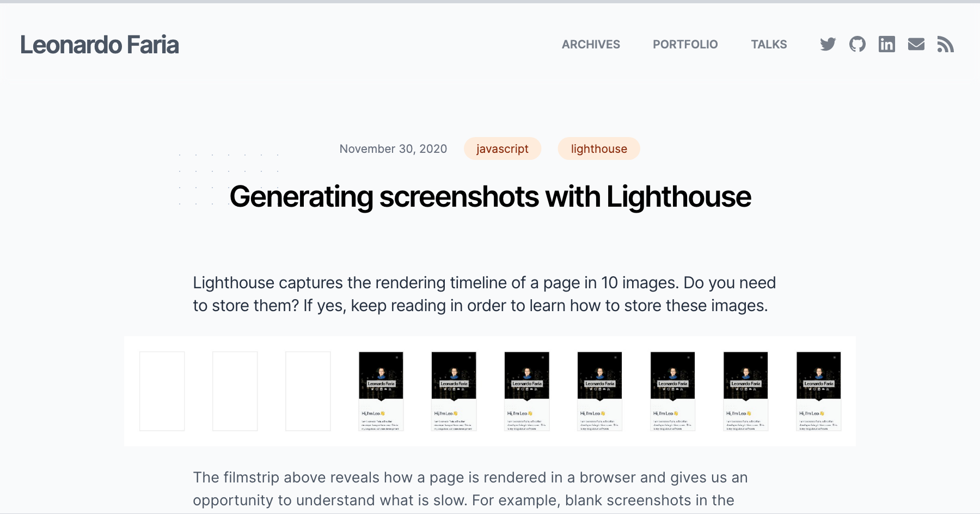
Task: Open the LinkedIn icon
Action: point(886,44)
